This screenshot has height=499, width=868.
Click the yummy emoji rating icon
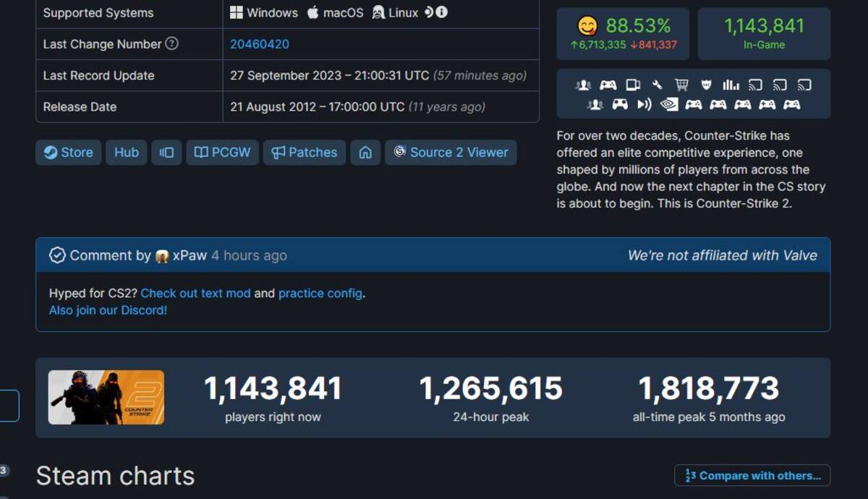pyautogui.click(x=587, y=26)
